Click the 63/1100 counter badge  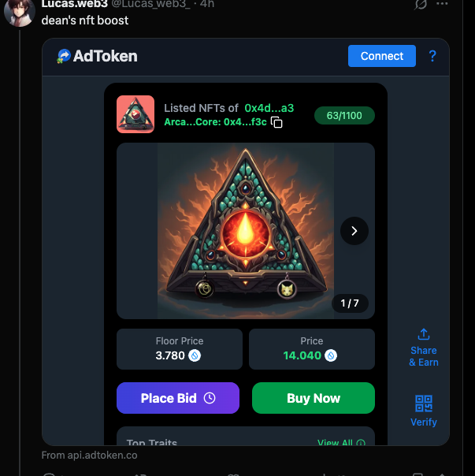click(x=344, y=116)
